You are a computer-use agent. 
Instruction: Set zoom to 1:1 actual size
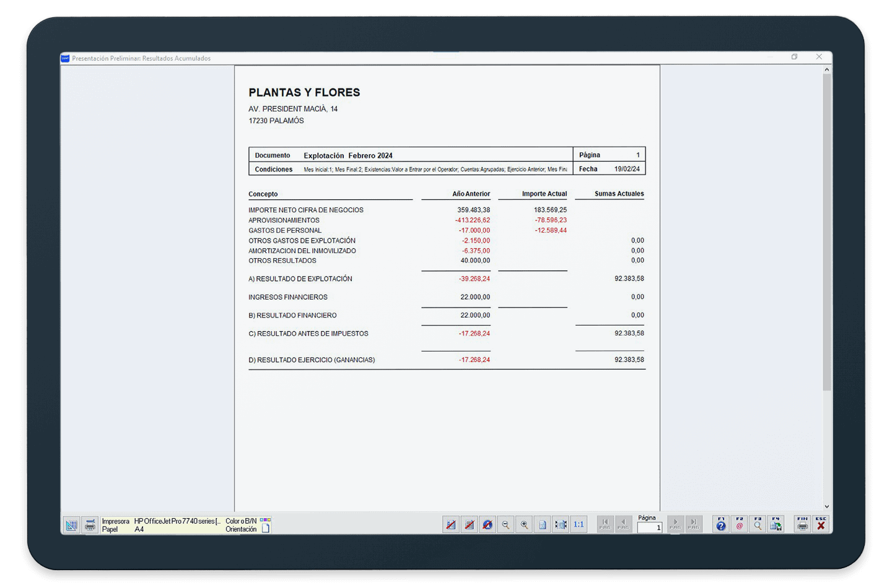[x=579, y=525]
